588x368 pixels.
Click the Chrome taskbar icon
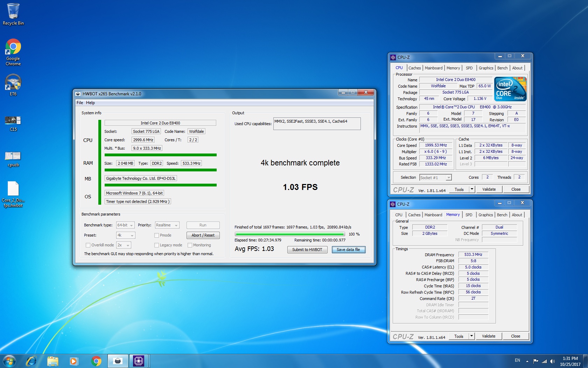pyautogui.click(x=96, y=361)
